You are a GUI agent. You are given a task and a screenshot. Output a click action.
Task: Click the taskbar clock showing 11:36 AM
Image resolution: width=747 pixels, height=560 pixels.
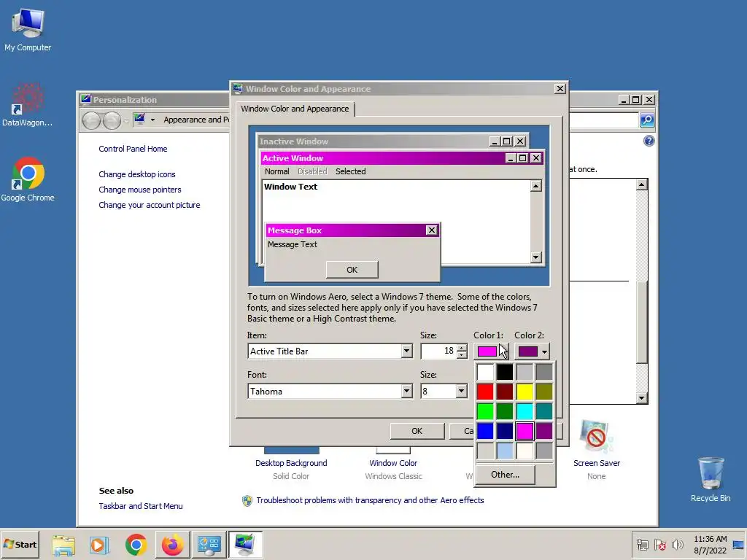[710, 544]
